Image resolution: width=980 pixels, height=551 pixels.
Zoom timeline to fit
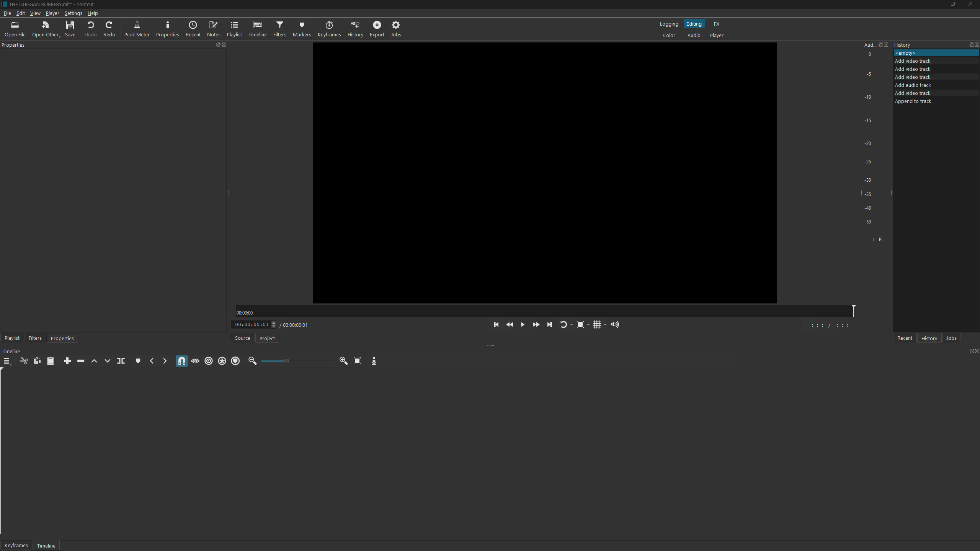pyautogui.click(x=357, y=361)
